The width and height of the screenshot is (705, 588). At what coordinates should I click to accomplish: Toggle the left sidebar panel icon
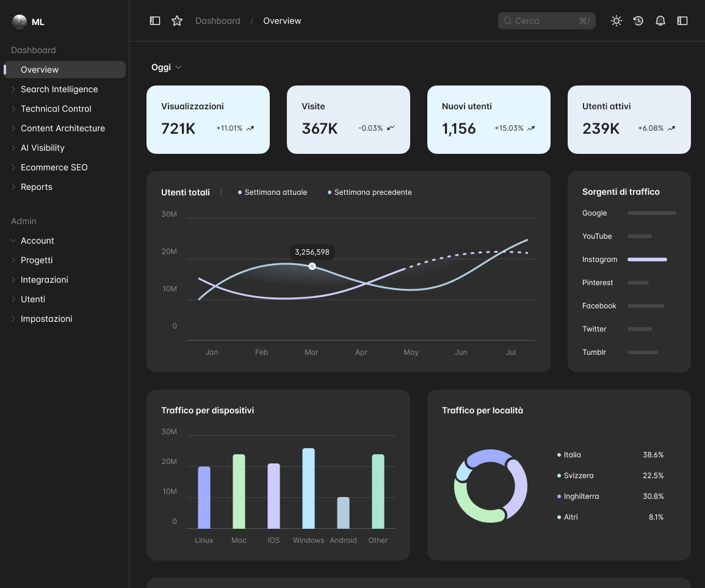pos(155,21)
